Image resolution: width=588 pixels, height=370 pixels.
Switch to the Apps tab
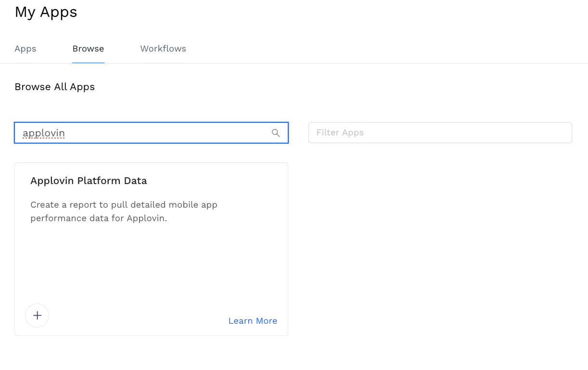25,48
